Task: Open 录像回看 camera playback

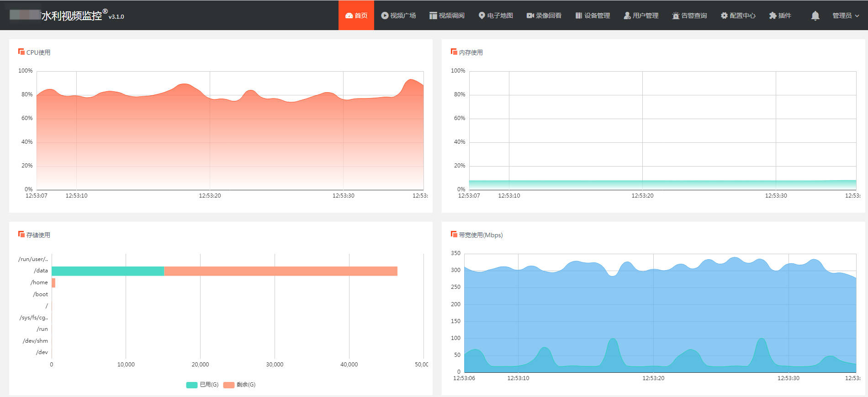Action: pos(544,16)
